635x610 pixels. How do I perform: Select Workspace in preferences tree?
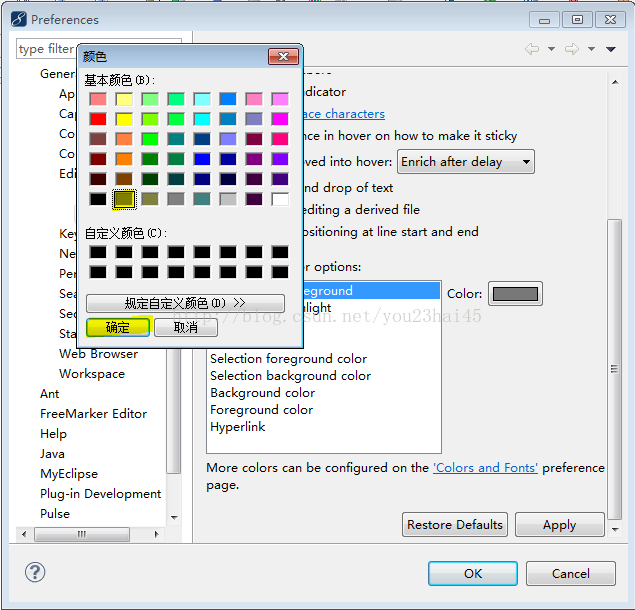click(92, 373)
